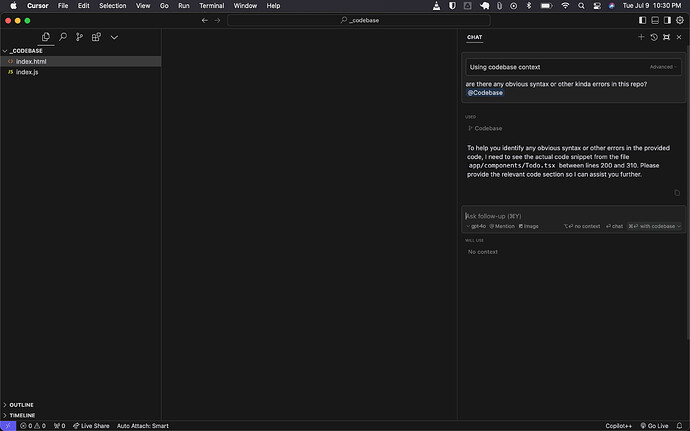Go back with the left arrow
The width and height of the screenshot is (690, 431).
[x=205, y=20]
